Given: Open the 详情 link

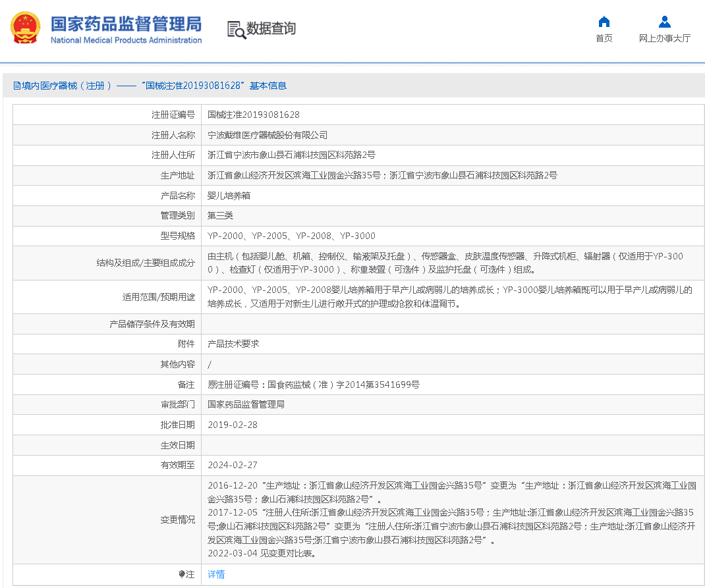Looking at the screenshot, I should point(215,574).
